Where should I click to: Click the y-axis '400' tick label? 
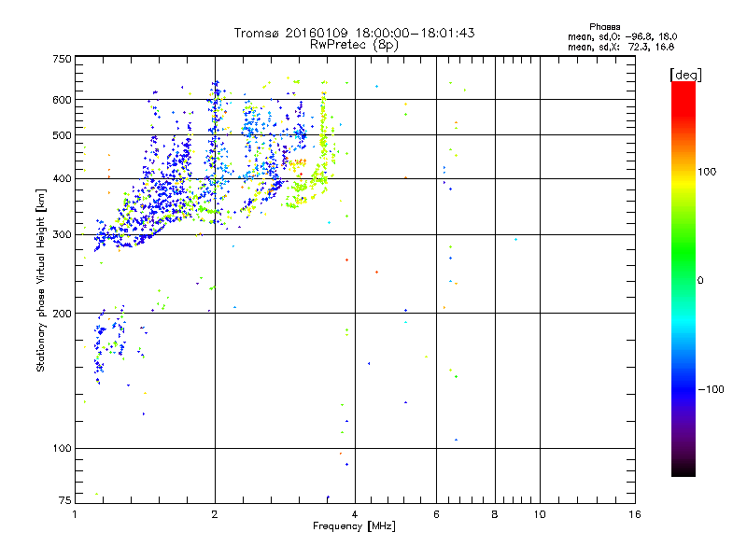click(62, 178)
